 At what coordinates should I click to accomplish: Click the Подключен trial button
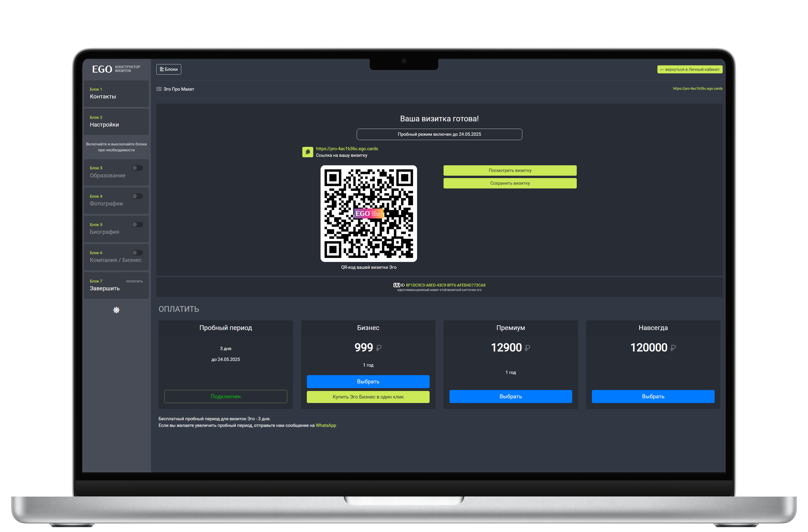[225, 396]
